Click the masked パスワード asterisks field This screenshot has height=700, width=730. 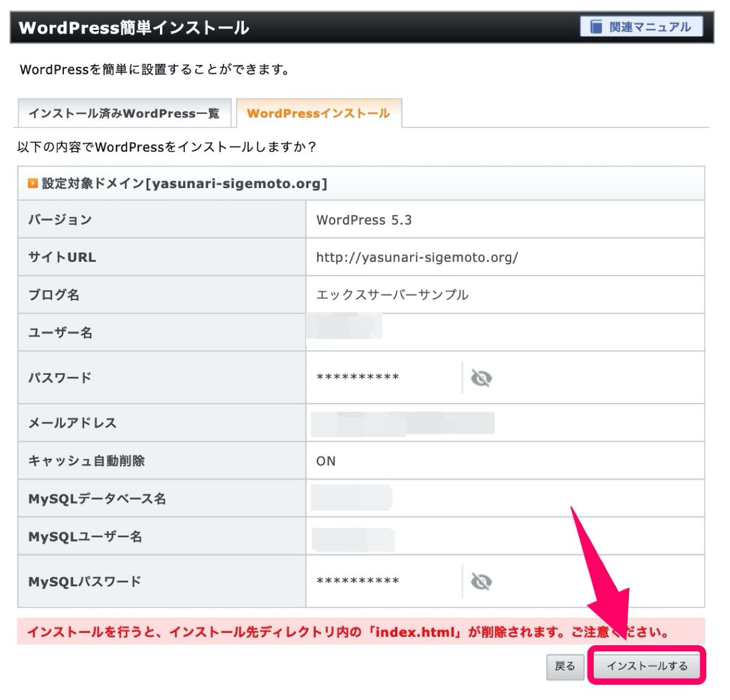pos(358,378)
